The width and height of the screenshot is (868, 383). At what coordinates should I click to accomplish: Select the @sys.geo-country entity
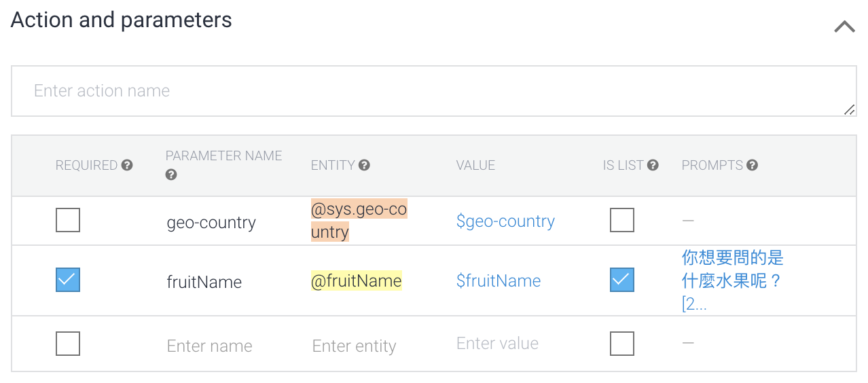coord(359,221)
